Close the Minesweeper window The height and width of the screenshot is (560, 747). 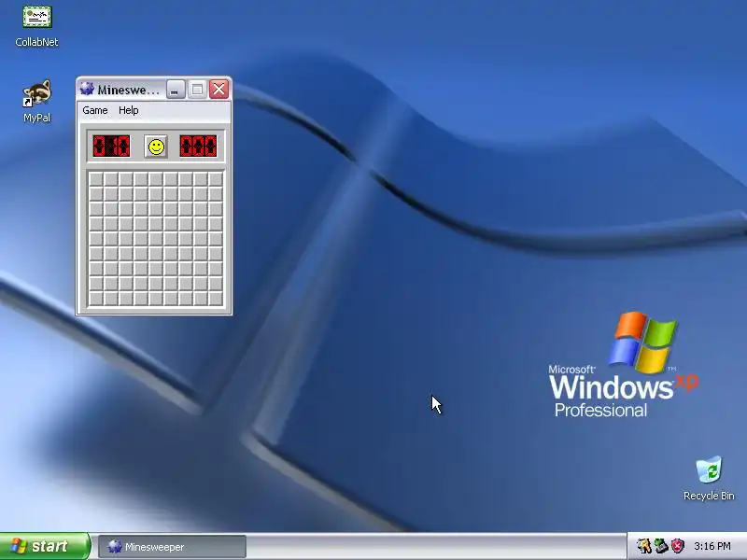[219, 90]
